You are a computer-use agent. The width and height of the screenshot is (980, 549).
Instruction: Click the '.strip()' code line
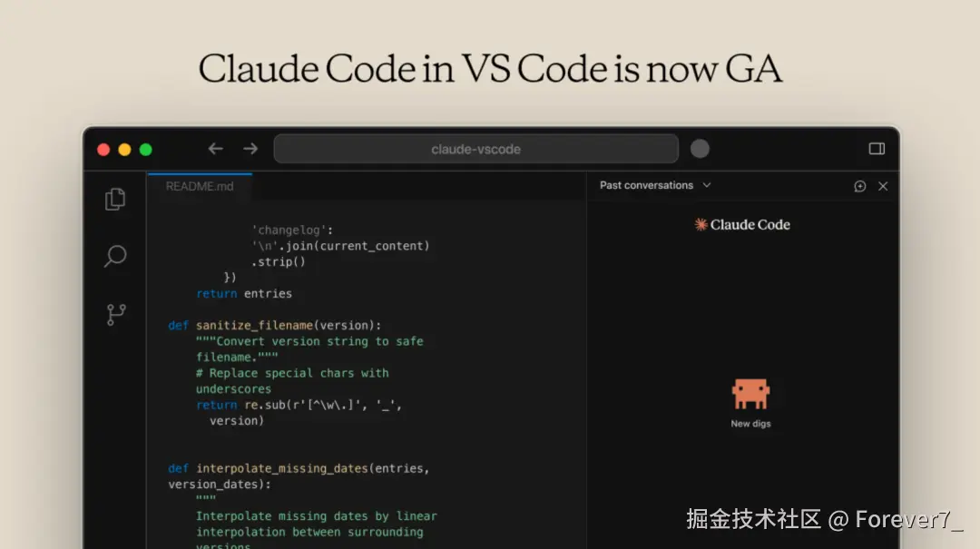(279, 261)
